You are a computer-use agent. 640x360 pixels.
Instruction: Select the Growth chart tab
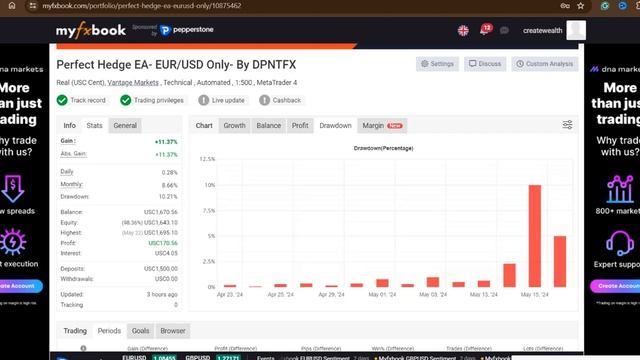coord(234,125)
